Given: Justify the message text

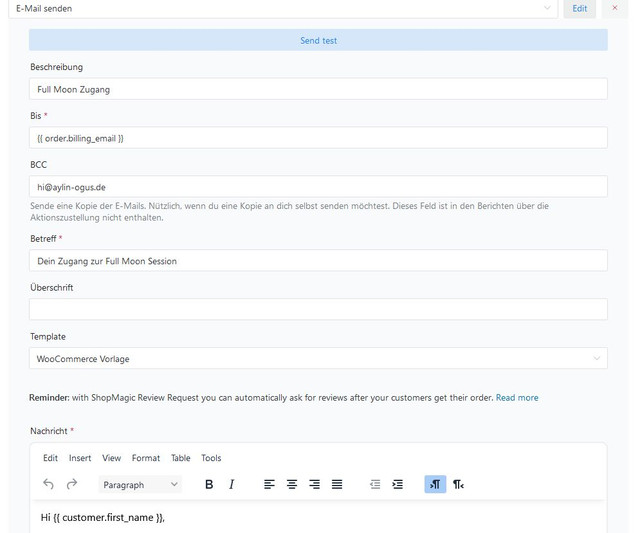Looking at the screenshot, I should point(337,484).
